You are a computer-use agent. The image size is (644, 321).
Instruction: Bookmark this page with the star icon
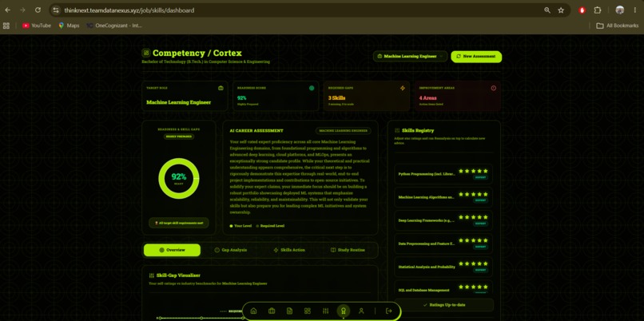(561, 10)
